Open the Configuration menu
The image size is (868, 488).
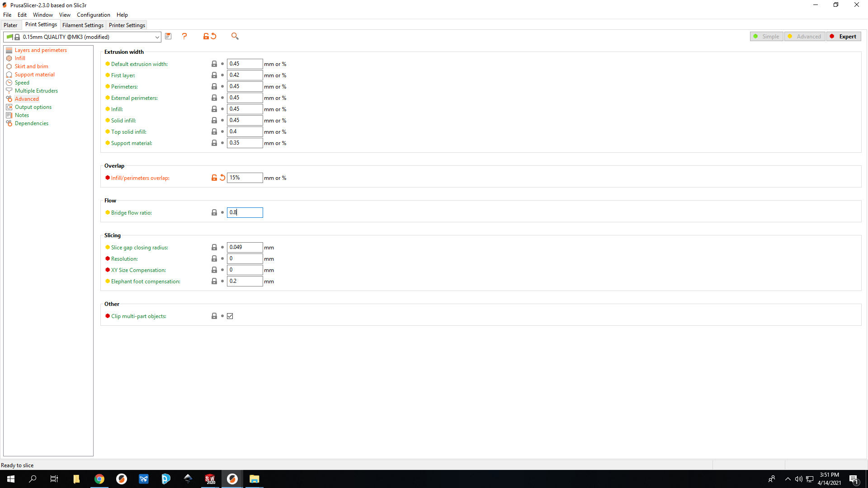(x=93, y=15)
